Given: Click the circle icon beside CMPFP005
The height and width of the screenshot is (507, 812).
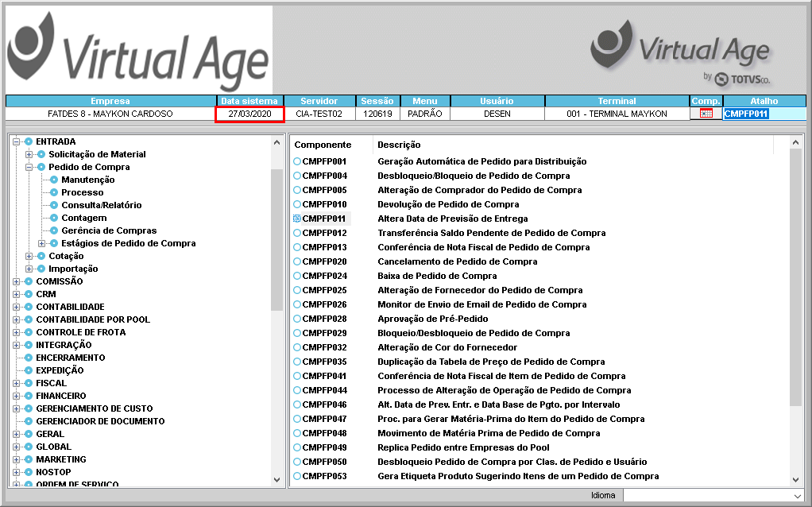Looking at the screenshot, I should pos(297,190).
